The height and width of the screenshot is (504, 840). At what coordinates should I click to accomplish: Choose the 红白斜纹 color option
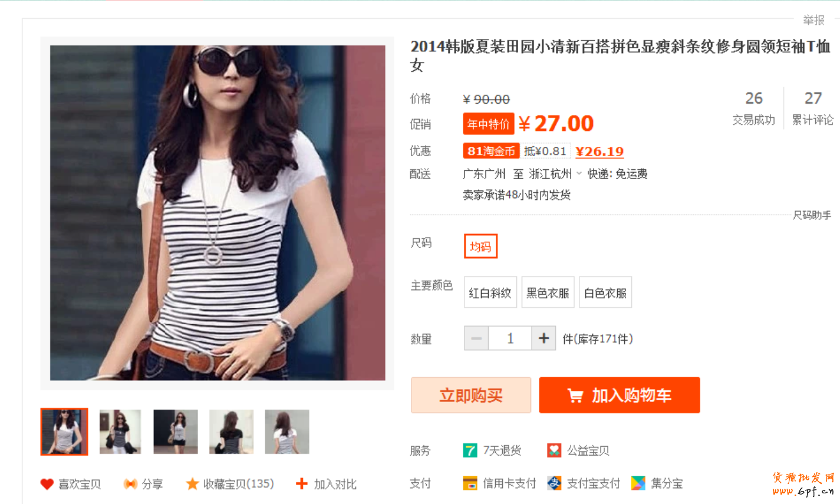(x=490, y=292)
